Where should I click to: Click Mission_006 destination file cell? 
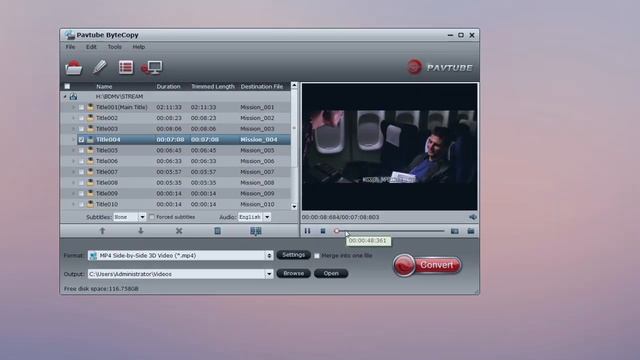point(257,161)
